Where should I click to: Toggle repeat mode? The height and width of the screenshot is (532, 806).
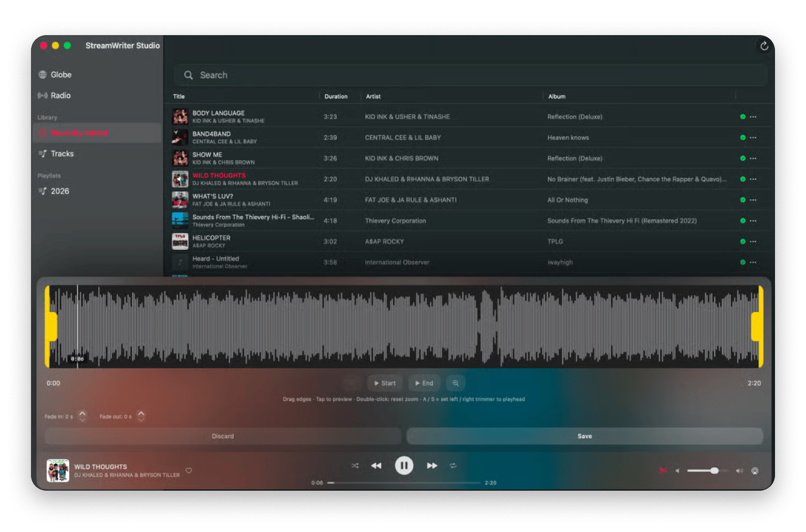point(453,466)
